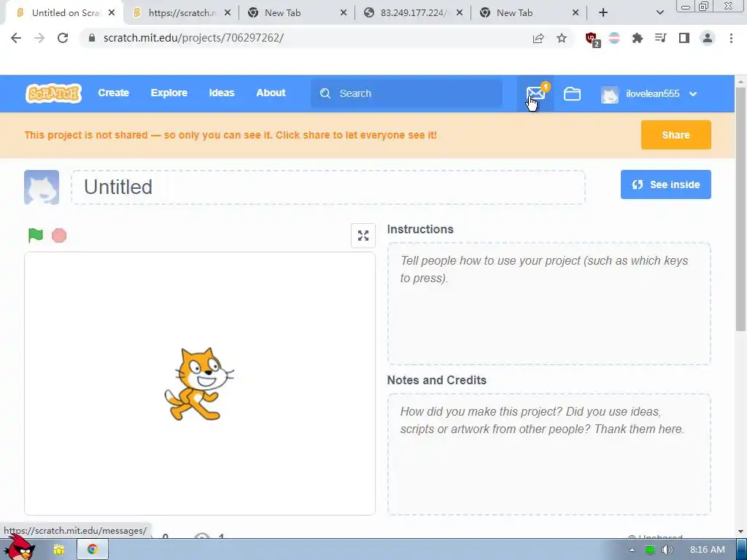The width and height of the screenshot is (747, 560).
Task: Open the striped flag extension icon
Action: pyautogui.click(x=614, y=38)
